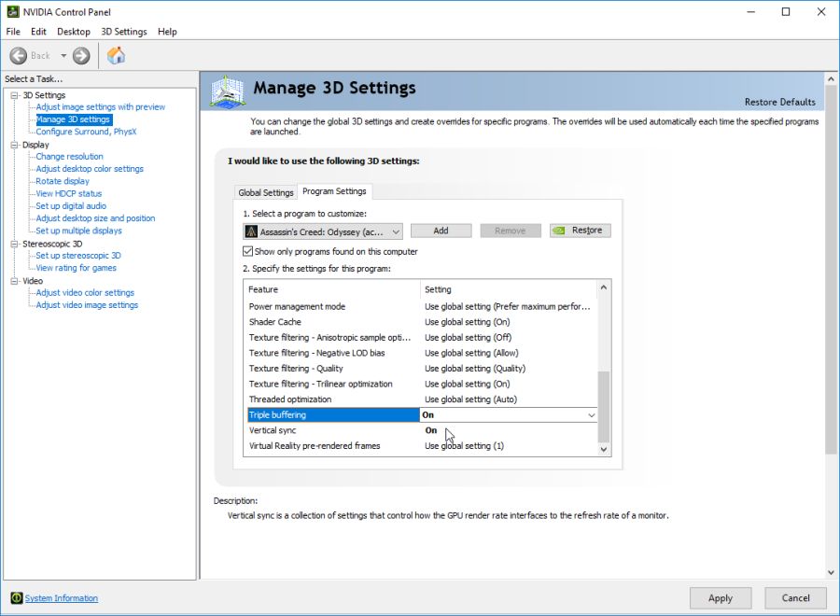This screenshot has height=616, width=840.
Task: Click the settings list scroll-down arrow
Action: coord(604,449)
